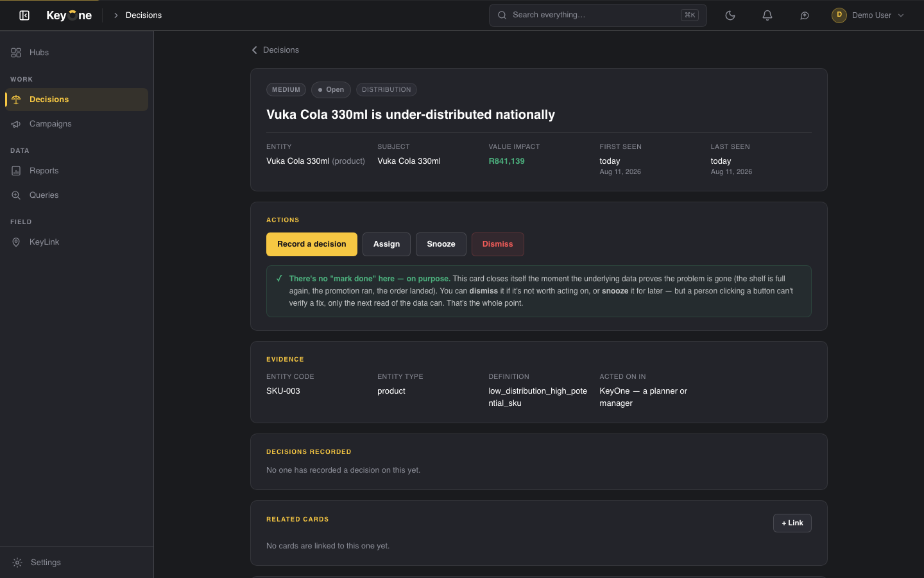
Task: Click the Queries magnifier icon
Action: click(16, 195)
